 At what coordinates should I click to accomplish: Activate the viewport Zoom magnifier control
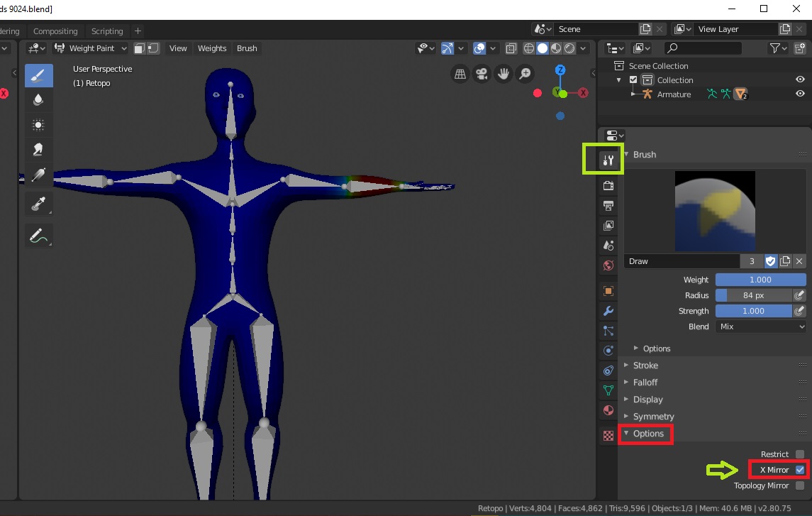click(525, 73)
